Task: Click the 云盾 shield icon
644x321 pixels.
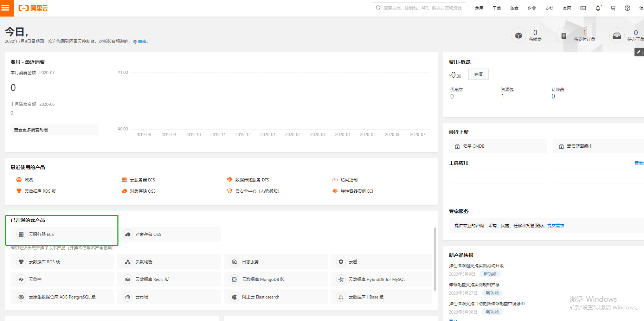Action: coord(341,262)
